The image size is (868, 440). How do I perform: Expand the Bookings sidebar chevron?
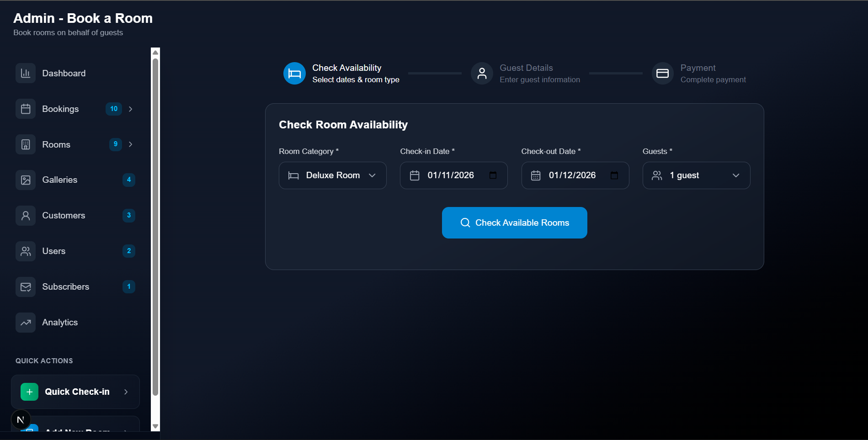point(131,109)
